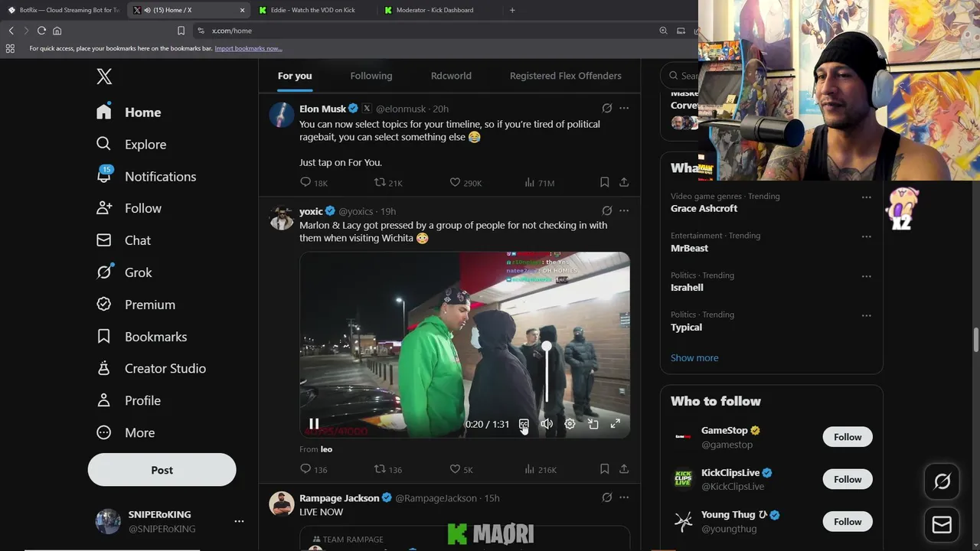Screen dimensions: 980x551
Task: Reply to Elon Musk's post
Action: coord(314,183)
